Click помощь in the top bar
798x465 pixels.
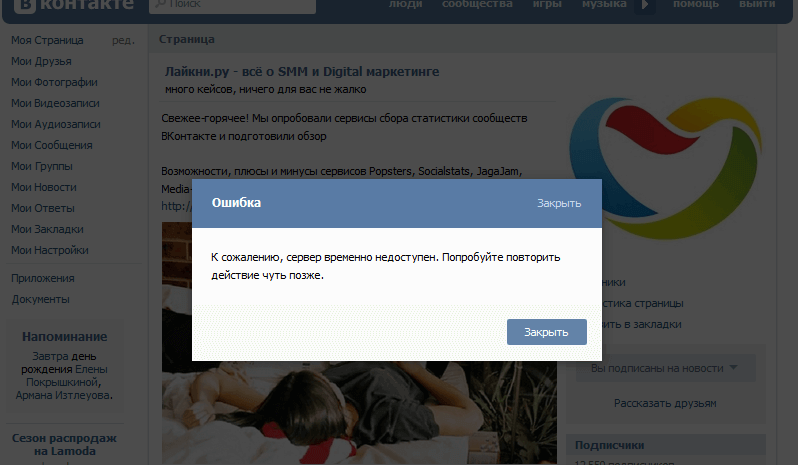(x=695, y=5)
